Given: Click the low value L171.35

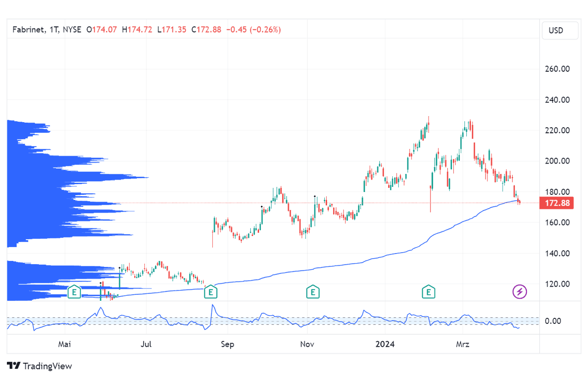Looking at the screenshot, I should pyautogui.click(x=172, y=29).
